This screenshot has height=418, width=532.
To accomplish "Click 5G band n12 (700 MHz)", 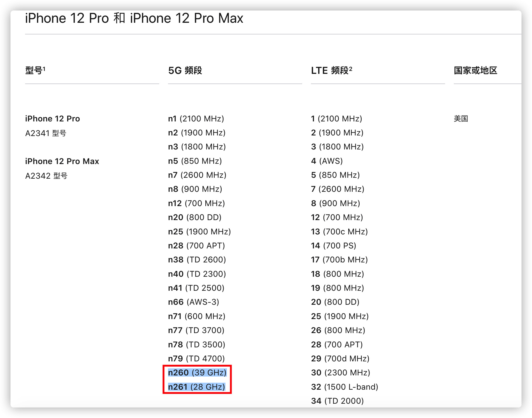I will (197, 203).
